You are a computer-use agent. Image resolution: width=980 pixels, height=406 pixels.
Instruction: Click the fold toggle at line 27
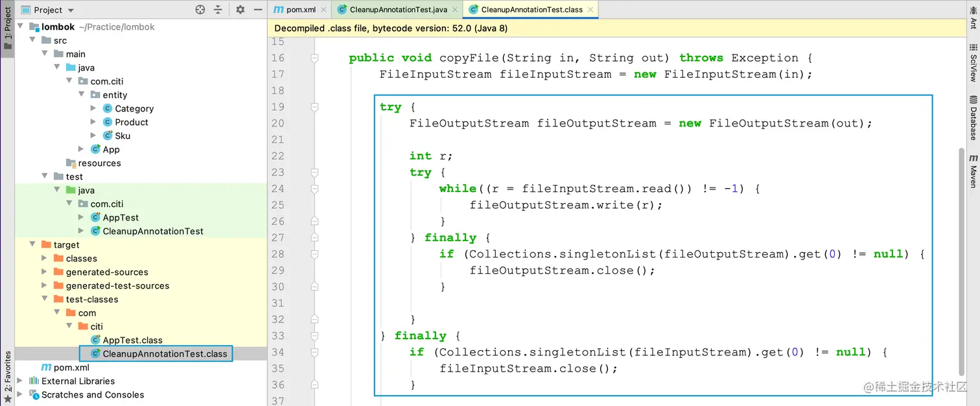coord(314,237)
